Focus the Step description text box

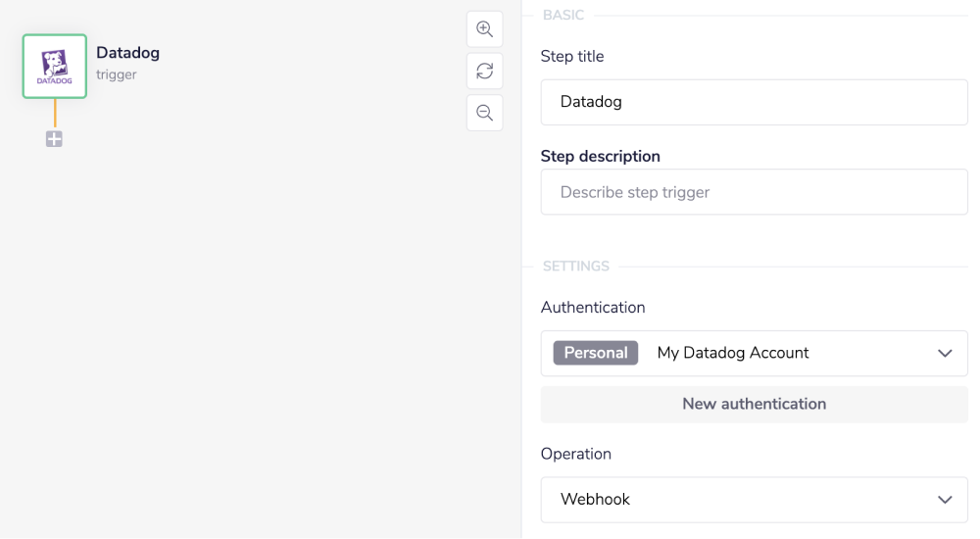[x=754, y=192]
